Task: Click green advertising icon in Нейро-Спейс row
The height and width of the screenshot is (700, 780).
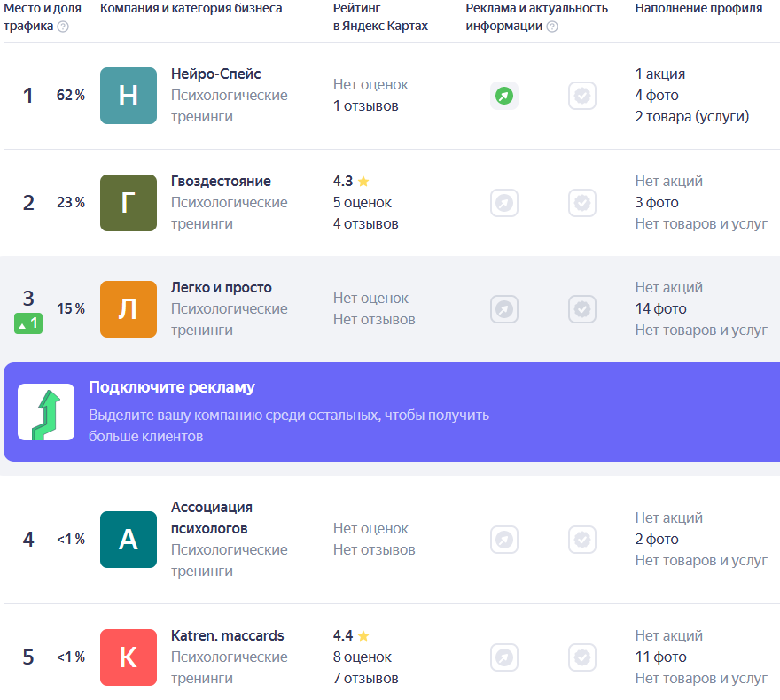Action: [x=504, y=96]
